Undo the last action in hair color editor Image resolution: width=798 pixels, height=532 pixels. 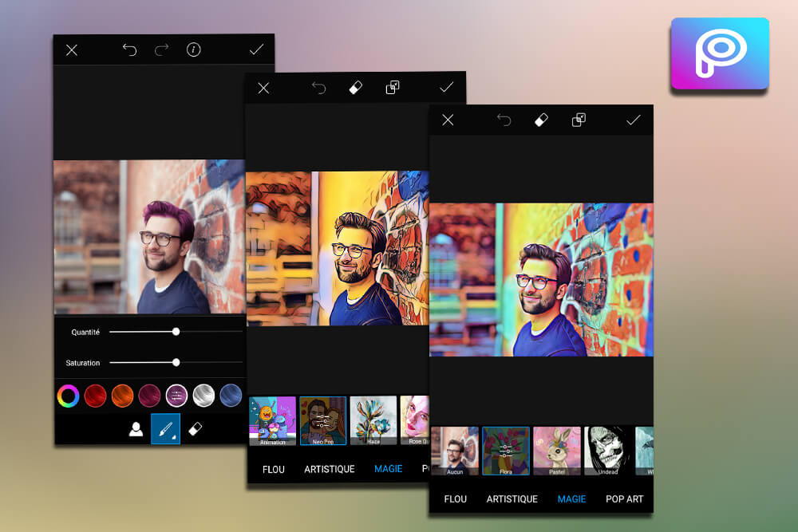(x=129, y=50)
